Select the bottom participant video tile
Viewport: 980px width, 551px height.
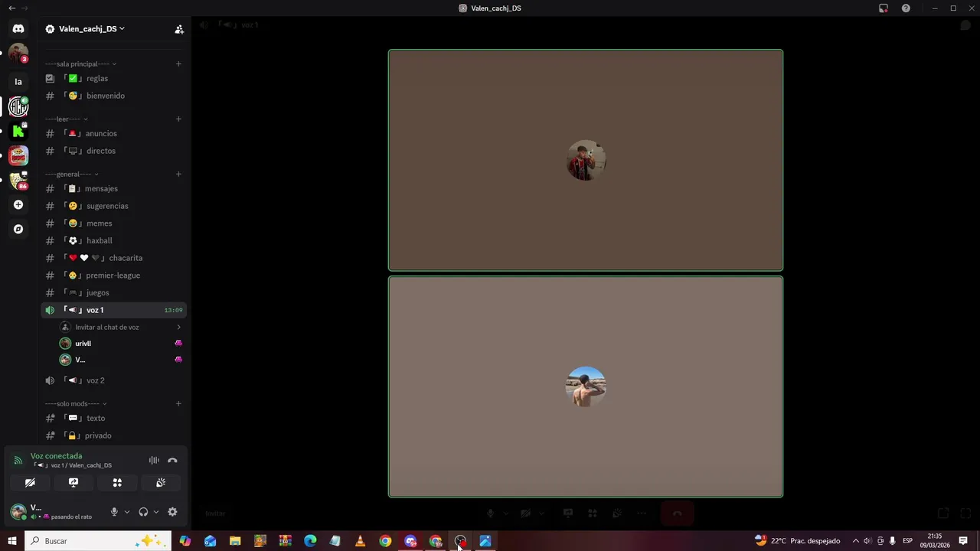pyautogui.click(x=586, y=386)
